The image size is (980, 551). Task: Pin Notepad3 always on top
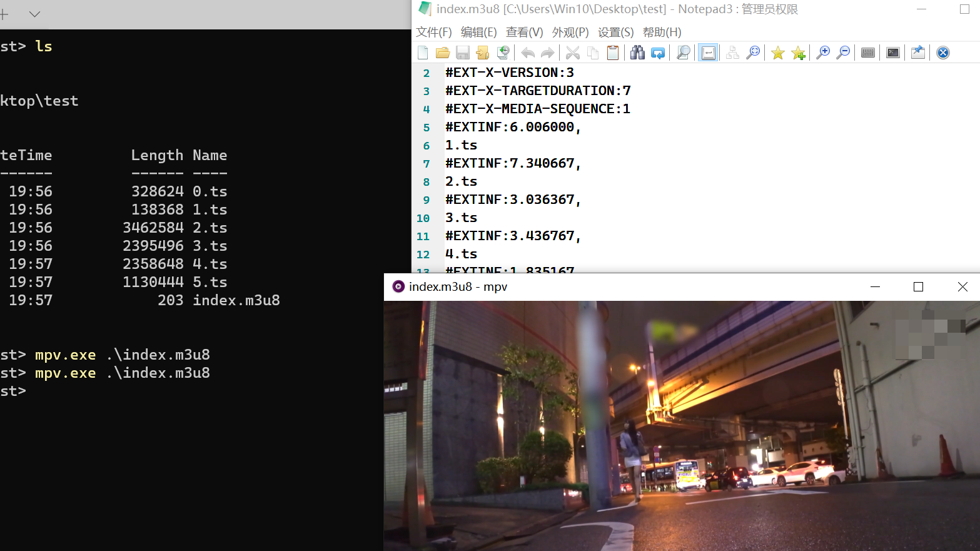click(917, 53)
